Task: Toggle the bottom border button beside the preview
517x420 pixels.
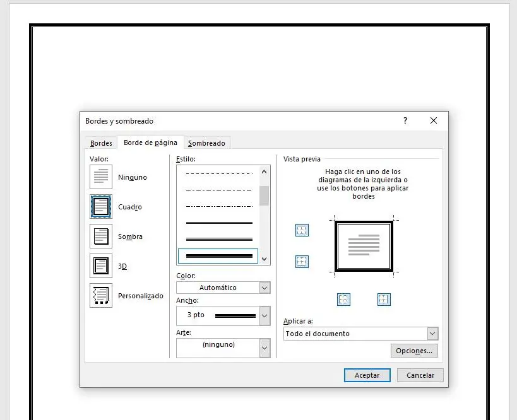Action: click(302, 262)
